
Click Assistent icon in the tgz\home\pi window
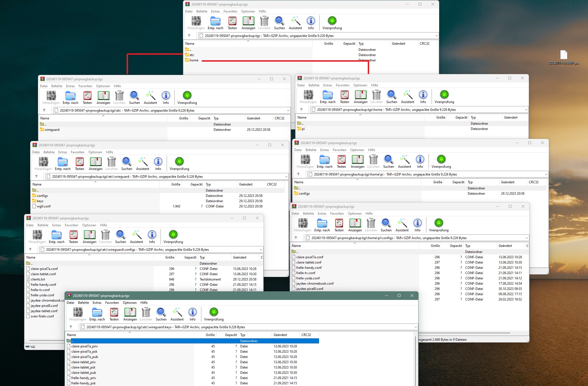coord(404,159)
